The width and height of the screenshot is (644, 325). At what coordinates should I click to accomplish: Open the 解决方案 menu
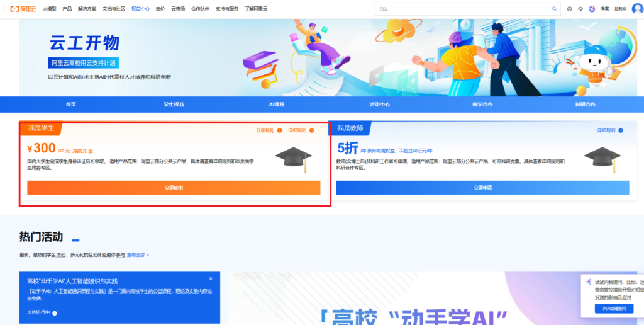pyautogui.click(x=87, y=9)
